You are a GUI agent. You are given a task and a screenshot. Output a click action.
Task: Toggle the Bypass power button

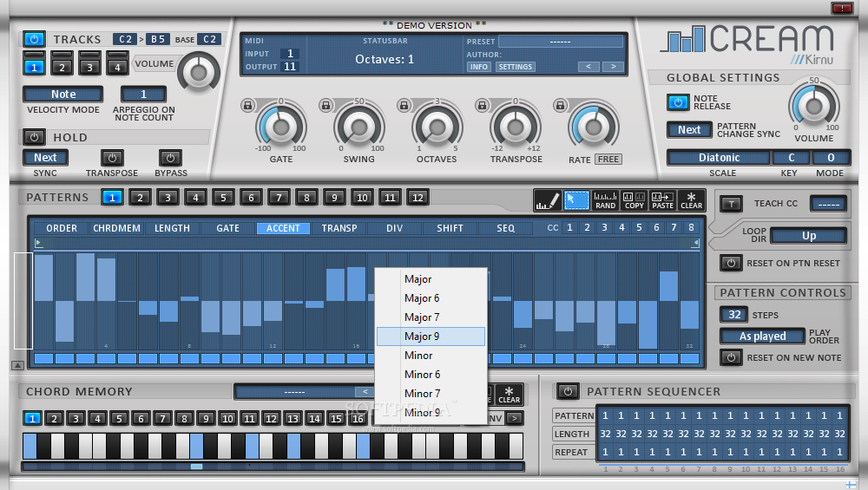tap(170, 158)
